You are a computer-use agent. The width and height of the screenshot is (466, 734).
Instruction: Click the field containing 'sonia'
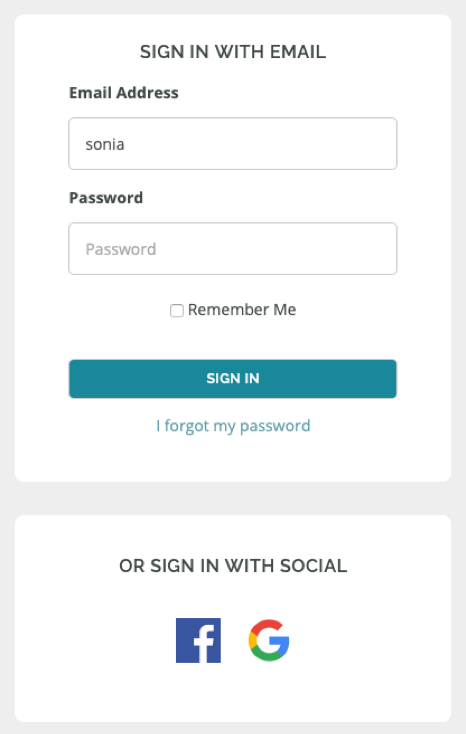coord(233,144)
